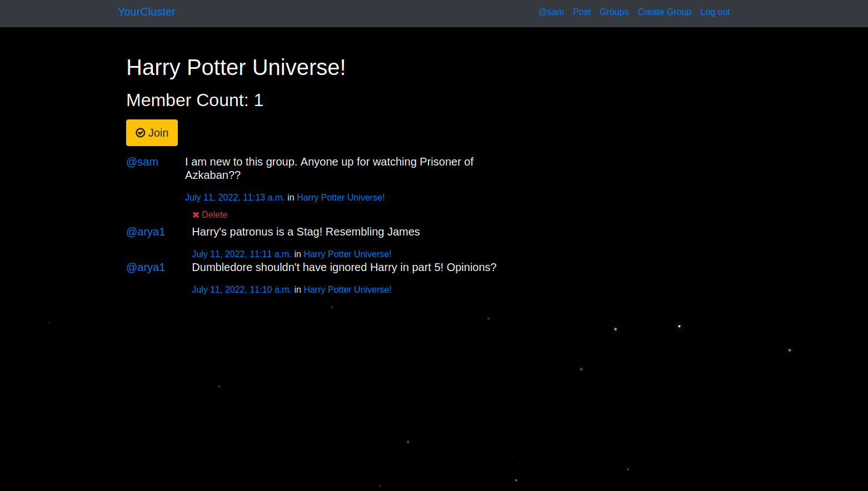Image resolution: width=868 pixels, height=491 pixels.
Task: Open the @sam profile in the navbar
Action: tap(551, 12)
